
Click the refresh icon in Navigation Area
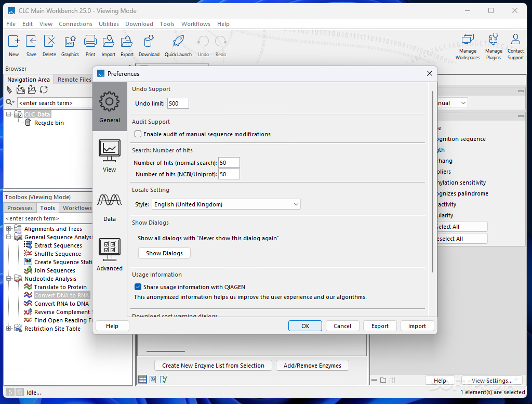44,89
